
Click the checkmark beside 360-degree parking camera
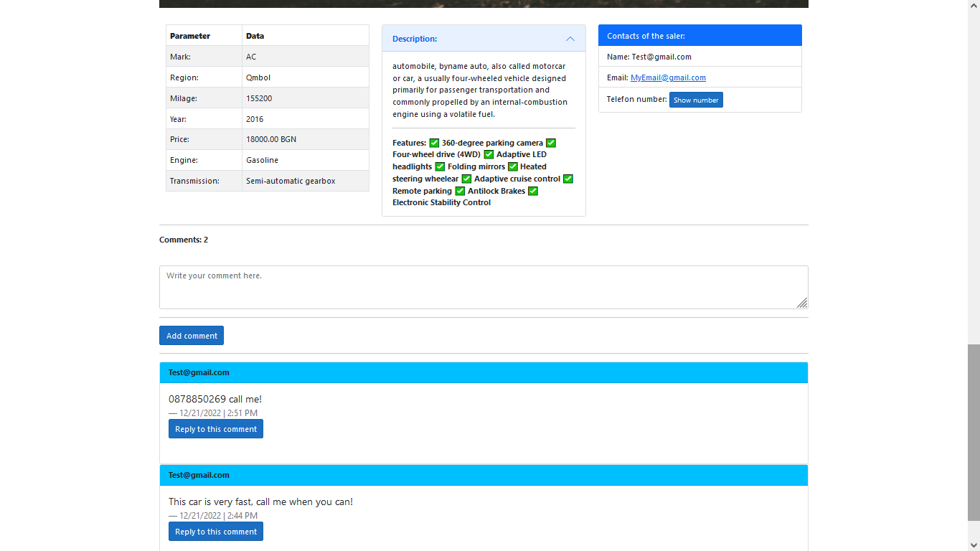434,143
